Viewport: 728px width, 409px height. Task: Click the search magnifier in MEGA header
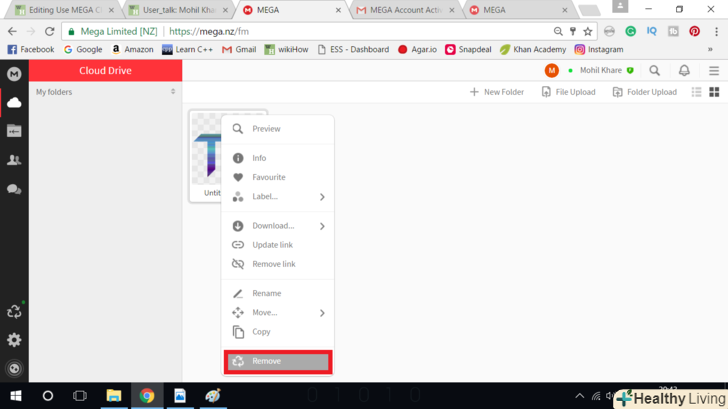[x=655, y=71]
